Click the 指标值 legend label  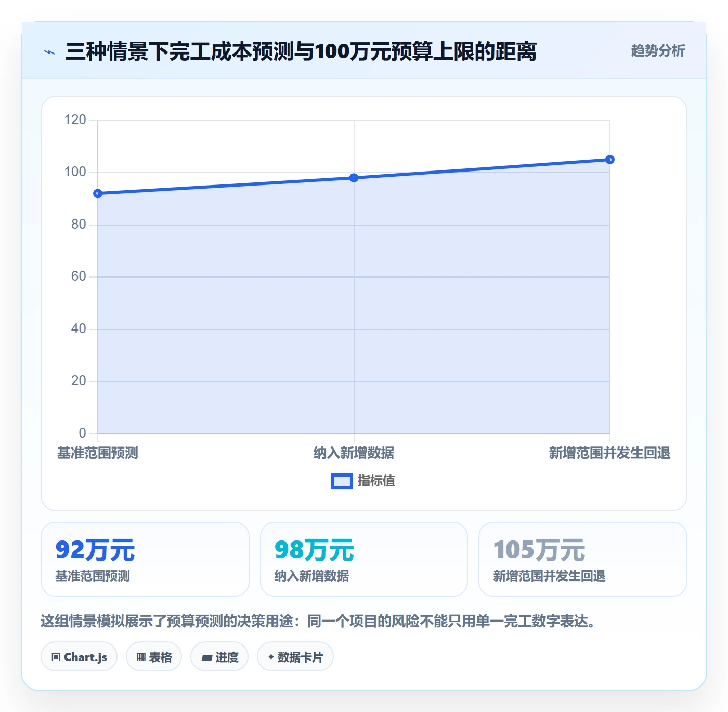pos(376,481)
